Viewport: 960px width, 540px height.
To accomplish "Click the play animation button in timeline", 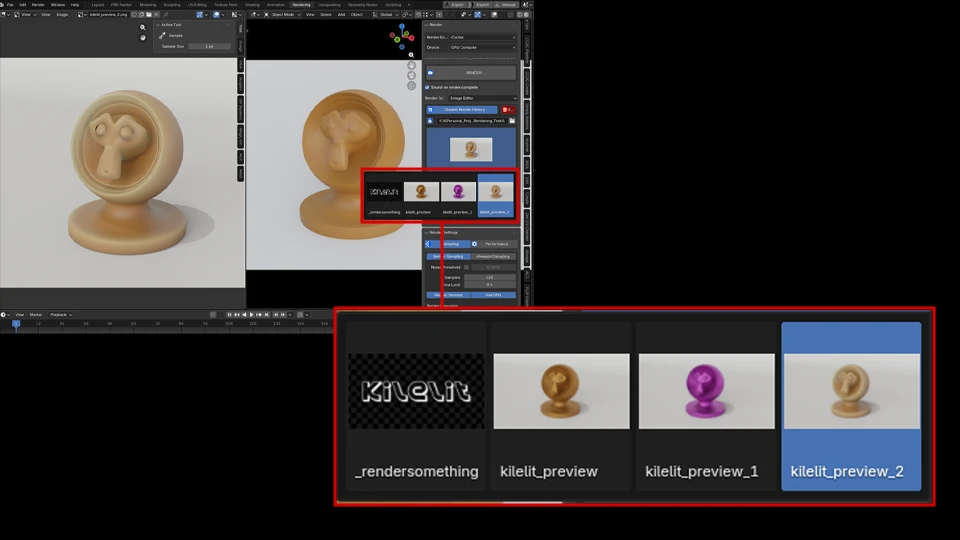I will (251, 315).
